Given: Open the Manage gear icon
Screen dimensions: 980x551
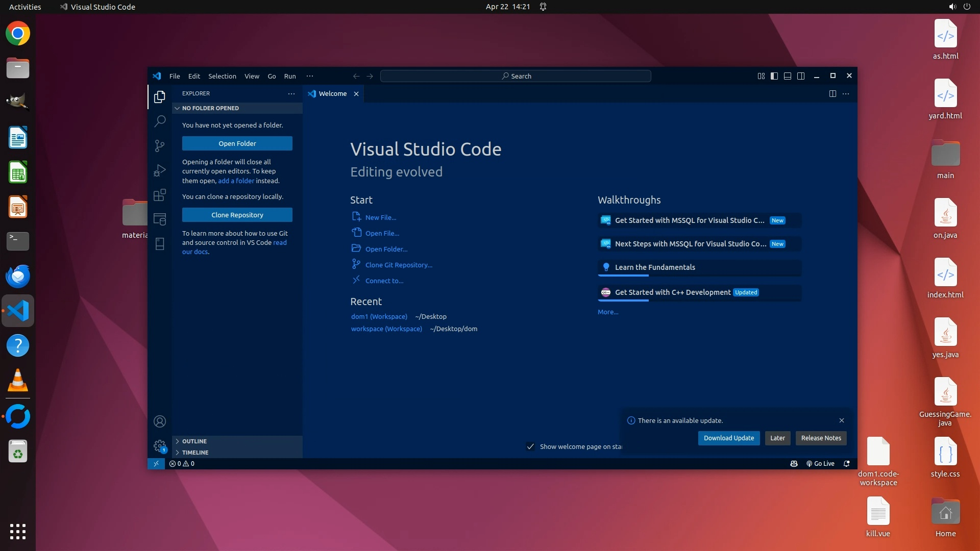Looking at the screenshot, I should click(x=160, y=445).
